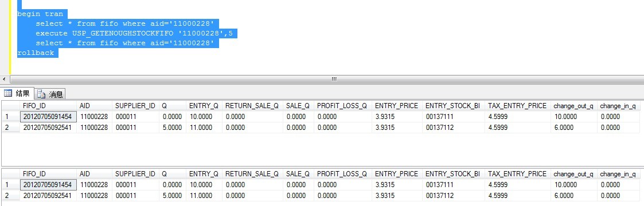
Task: Click cell 00137111 in the lower grid
Action: point(453,185)
